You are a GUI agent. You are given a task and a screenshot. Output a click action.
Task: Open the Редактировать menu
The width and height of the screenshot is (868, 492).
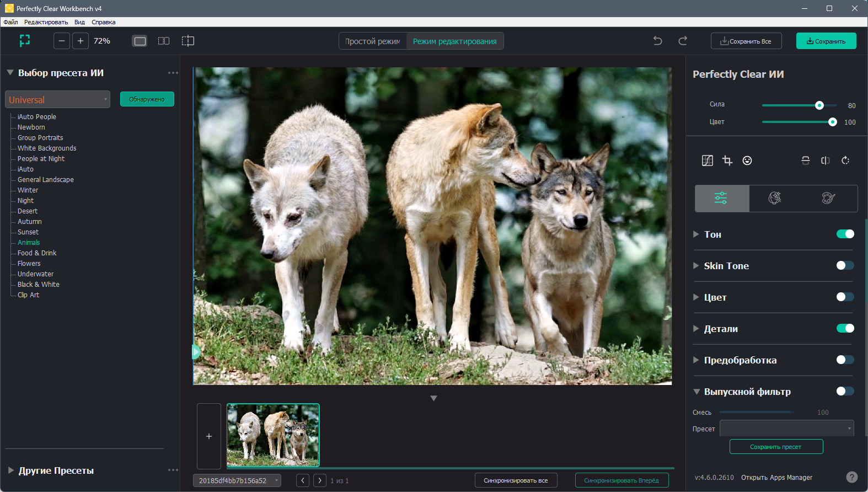[46, 22]
